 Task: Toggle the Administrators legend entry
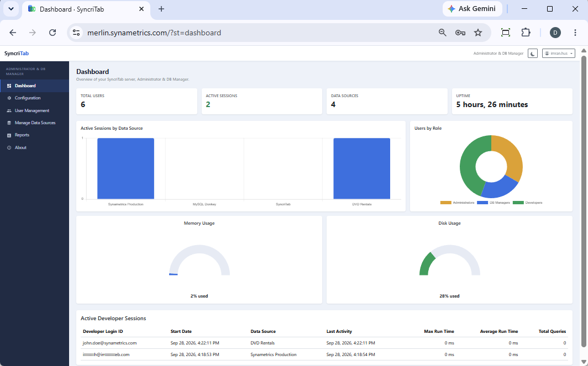pyautogui.click(x=457, y=203)
